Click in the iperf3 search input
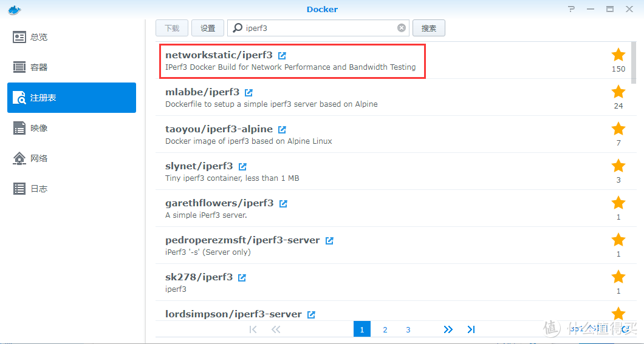Screen dimensions: 644x344 pyautogui.click(x=318, y=28)
